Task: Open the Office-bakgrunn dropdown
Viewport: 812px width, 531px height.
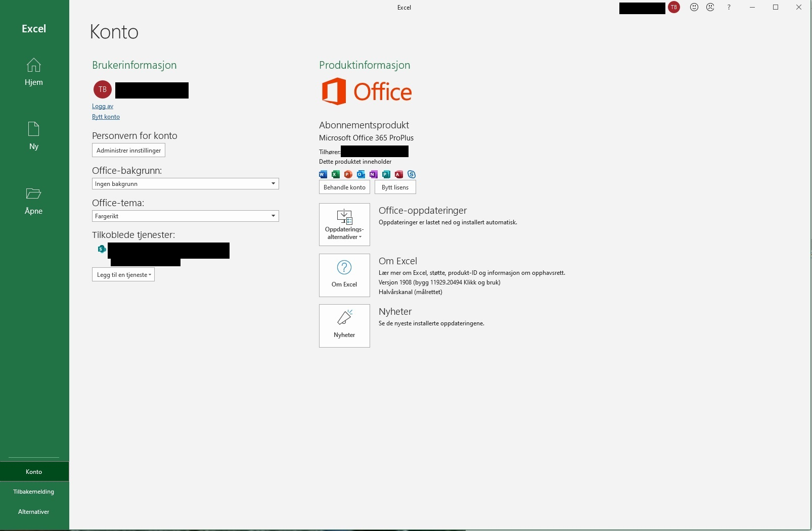Action: [186, 184]
